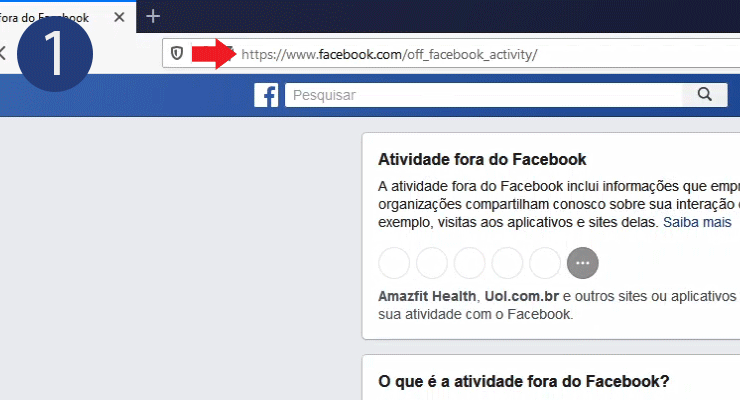Screen dimensions: 740x400
Task: Open a new tab with plus icon
Action: 153,17
